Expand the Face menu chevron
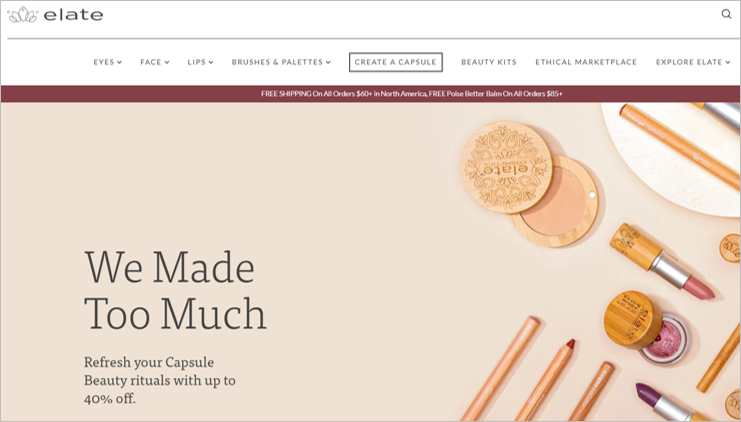Image resolution: width=741 pixels, height=422 pixels. click(167, 62)
